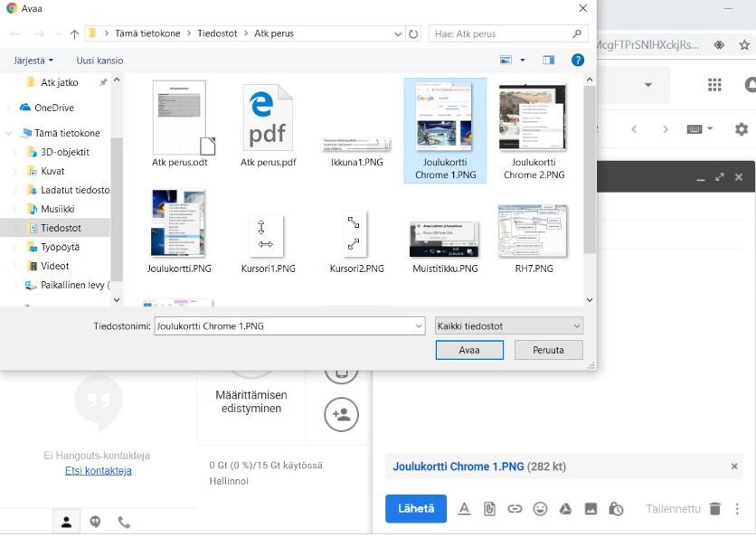Click the insert emoji icon in compose
This screenshot has height=537, width=756.
point(540,509)
